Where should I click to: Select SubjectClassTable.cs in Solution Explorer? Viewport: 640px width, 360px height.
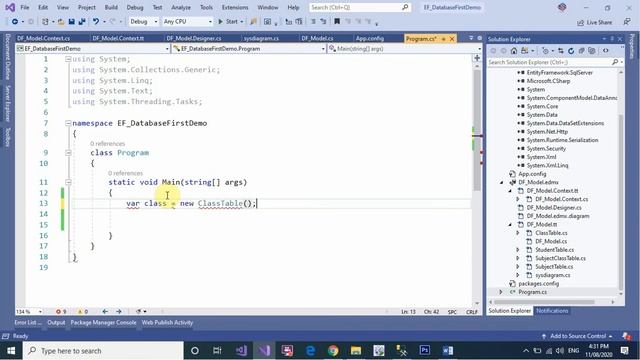tap(560, 258)
